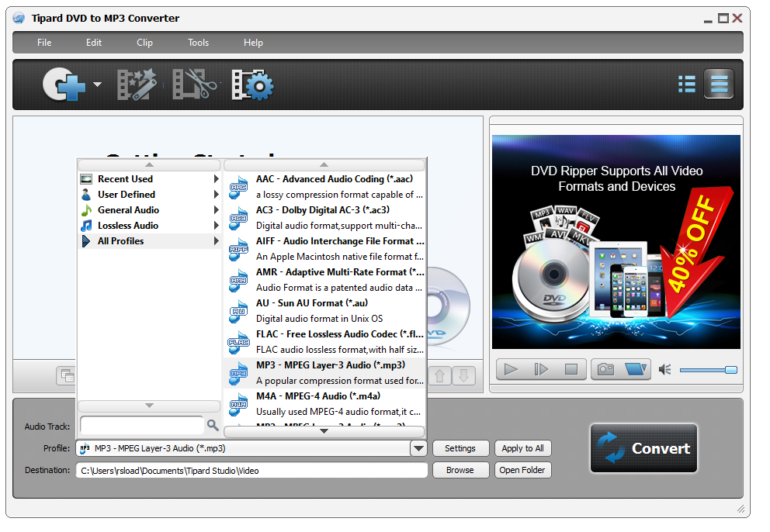Click the profile search magnifier icon
The image size is (770, 532).
[213, 425]
